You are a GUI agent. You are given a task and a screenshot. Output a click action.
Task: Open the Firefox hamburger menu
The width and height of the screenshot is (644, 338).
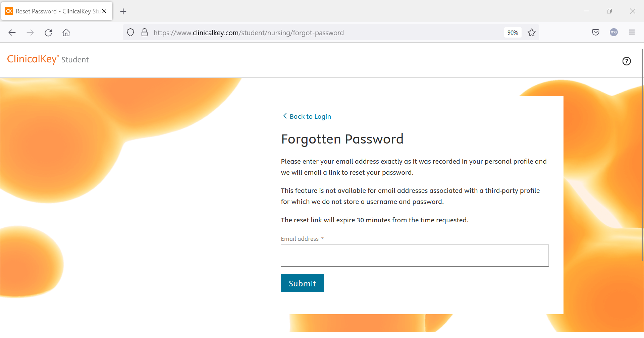(x=632, y=32)
